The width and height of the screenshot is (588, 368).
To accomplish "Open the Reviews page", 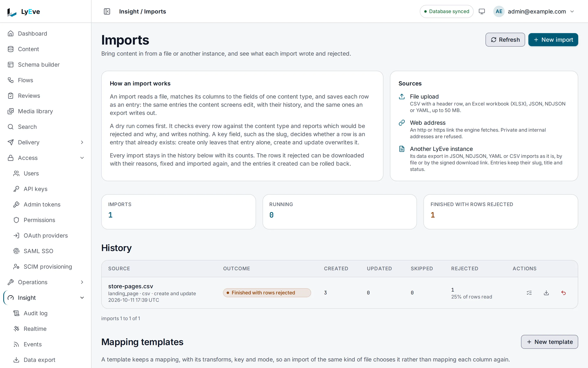I will click(46, 96).
